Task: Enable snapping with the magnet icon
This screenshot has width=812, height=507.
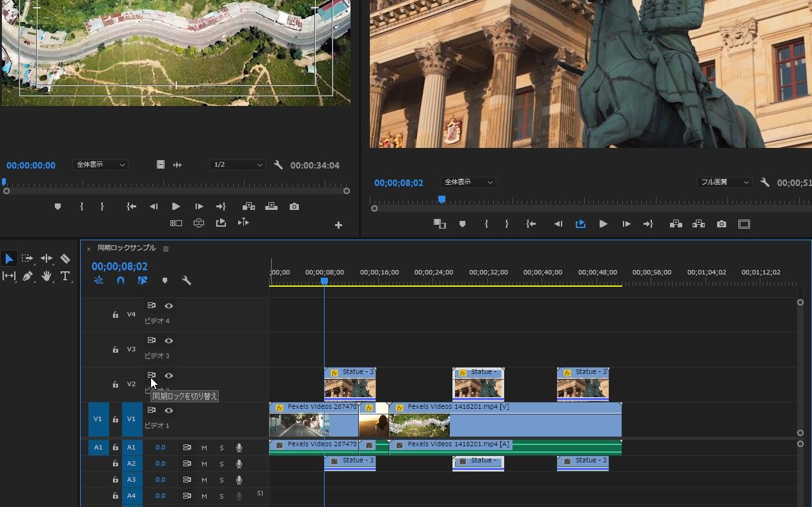Action: 121,280
